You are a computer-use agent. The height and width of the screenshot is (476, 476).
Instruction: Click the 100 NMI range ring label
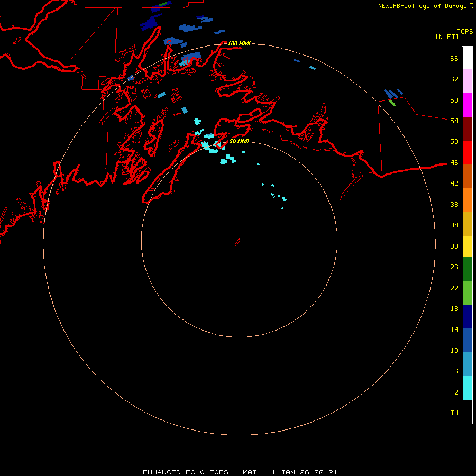click(x=239, y=43)
